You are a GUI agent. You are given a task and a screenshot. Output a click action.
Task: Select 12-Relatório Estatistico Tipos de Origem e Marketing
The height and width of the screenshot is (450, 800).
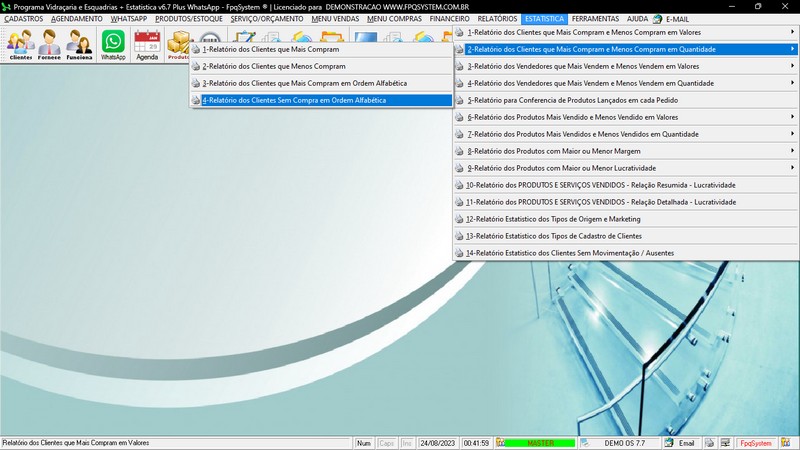pyautogui.click(x=626, y=219)
